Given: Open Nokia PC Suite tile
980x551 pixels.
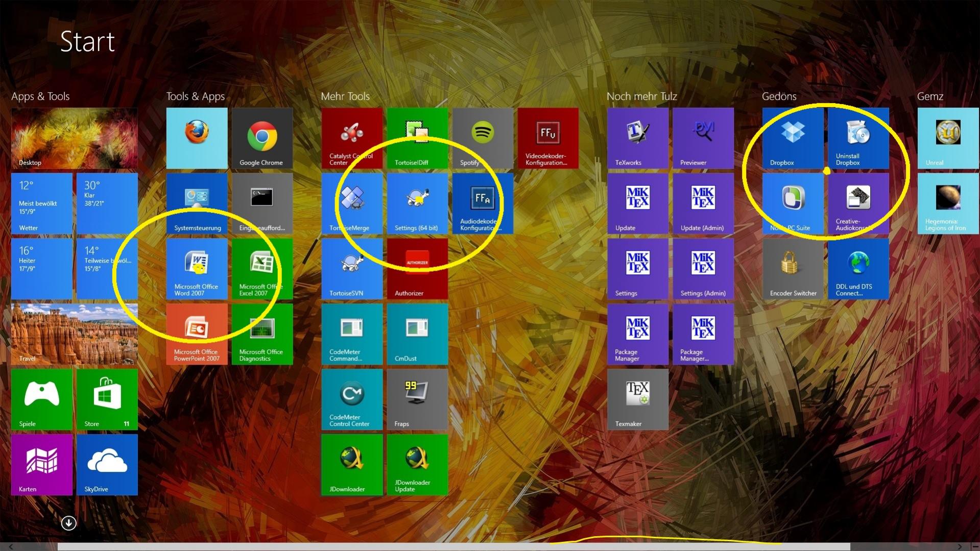Looking at the screenshot, I should pyautogui.click(x=793, y=203).
